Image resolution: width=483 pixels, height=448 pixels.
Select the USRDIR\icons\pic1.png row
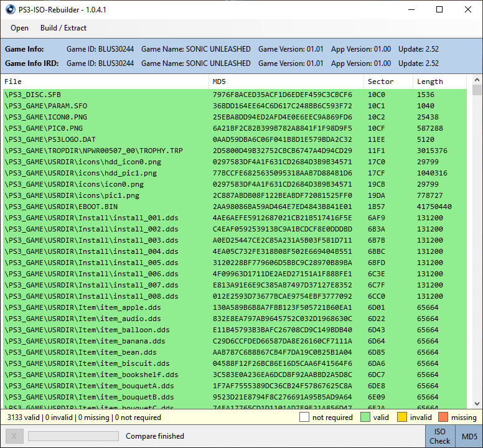click(x=235, y=195)
